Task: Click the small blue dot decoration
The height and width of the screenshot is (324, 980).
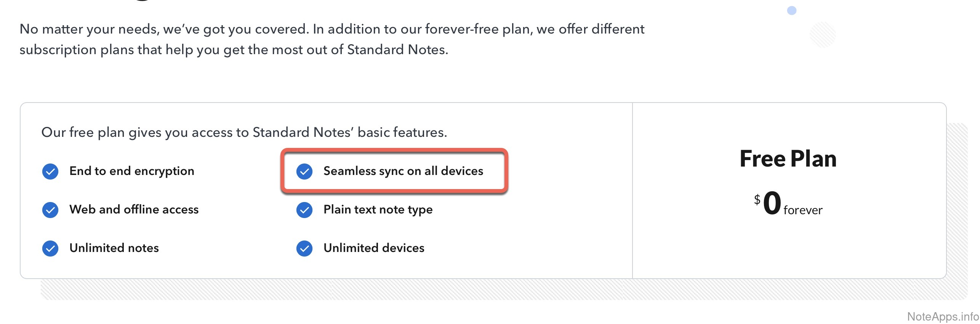Action: (x=792, y=11)
